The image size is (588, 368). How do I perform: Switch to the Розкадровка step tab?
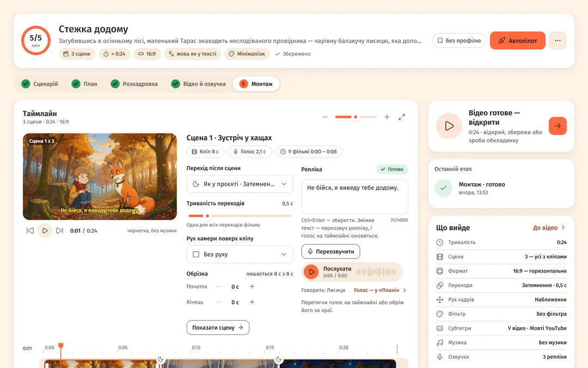coord(134,84)
